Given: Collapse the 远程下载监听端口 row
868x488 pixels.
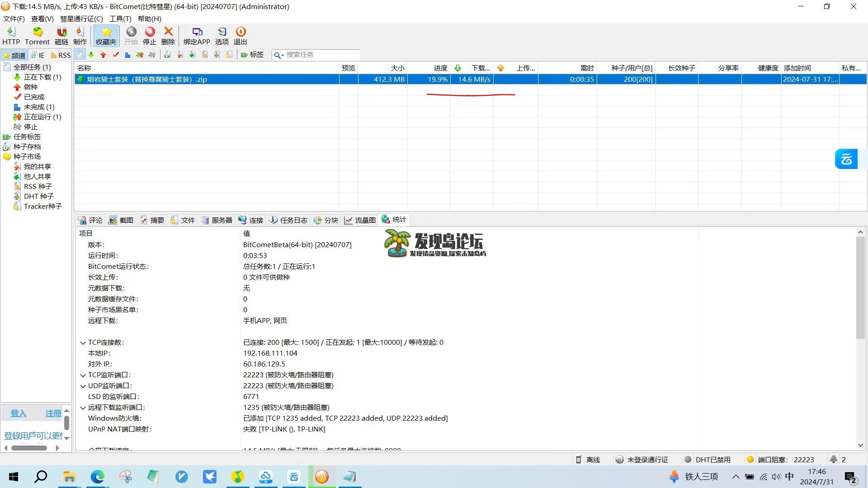Looking at the screenshot, I should (x=83, y=408).
